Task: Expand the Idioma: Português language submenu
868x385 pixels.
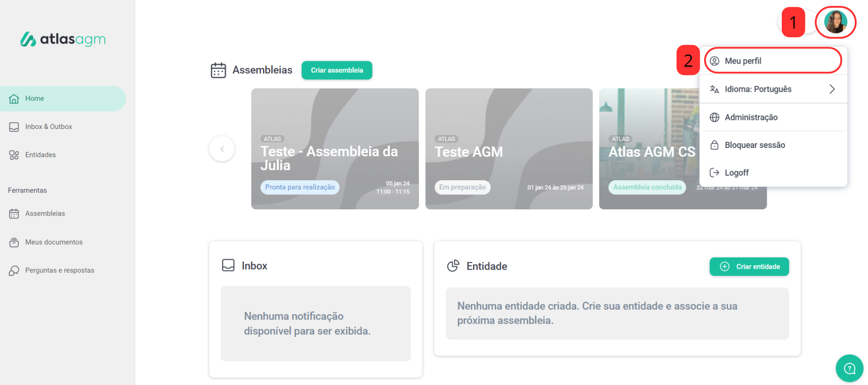Action: [773, 89]
